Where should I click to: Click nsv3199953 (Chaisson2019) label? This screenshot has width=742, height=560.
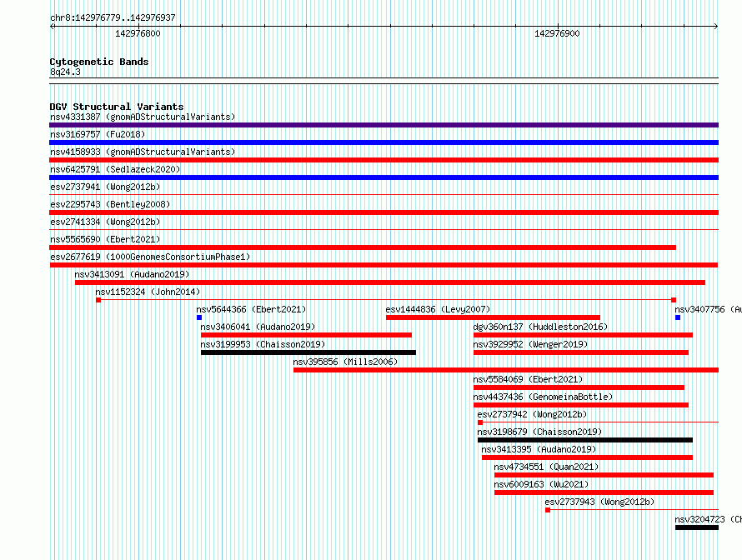(263, 344)
